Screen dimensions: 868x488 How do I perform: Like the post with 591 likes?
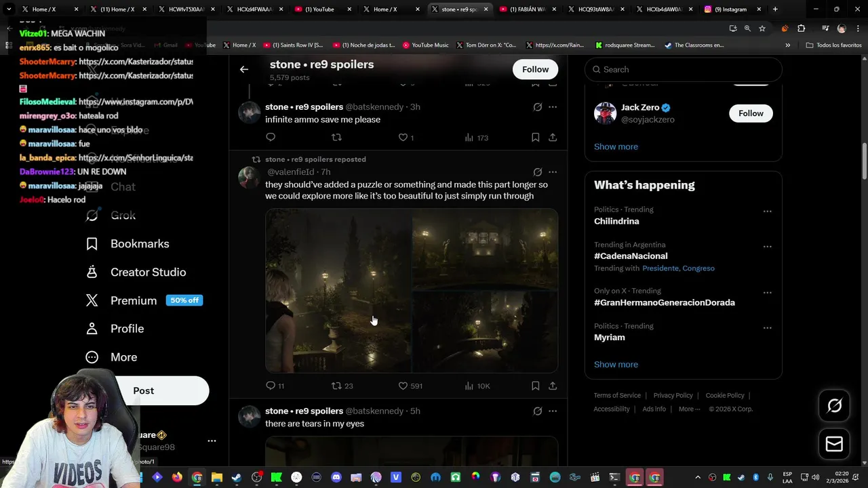tap(410, 386)
